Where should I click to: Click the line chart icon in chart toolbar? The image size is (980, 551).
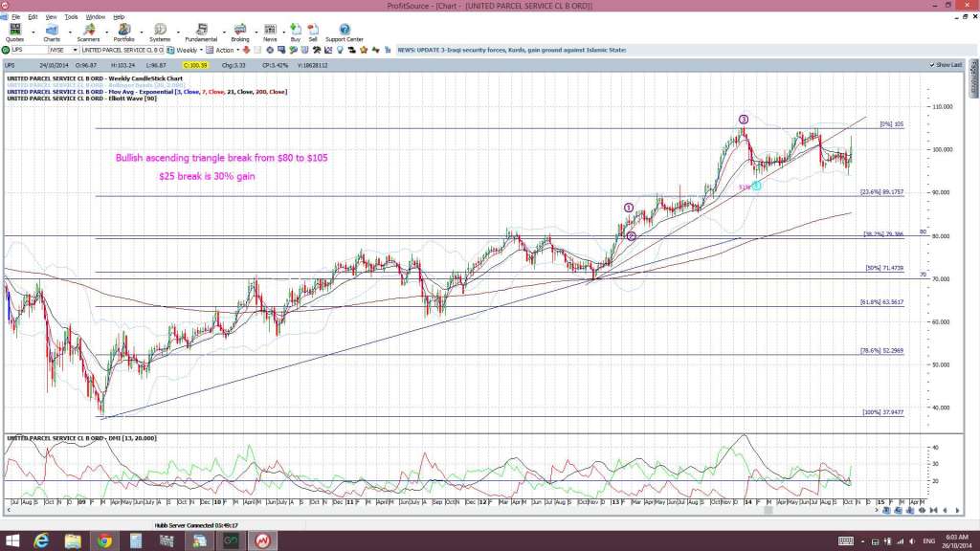(x=328, y=50)
